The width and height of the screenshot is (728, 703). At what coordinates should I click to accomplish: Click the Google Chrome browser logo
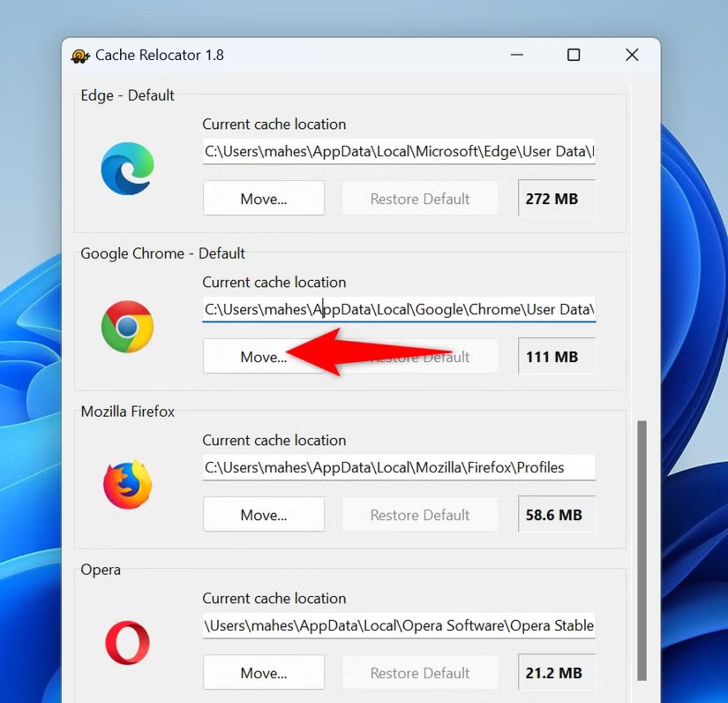[127, 327]
